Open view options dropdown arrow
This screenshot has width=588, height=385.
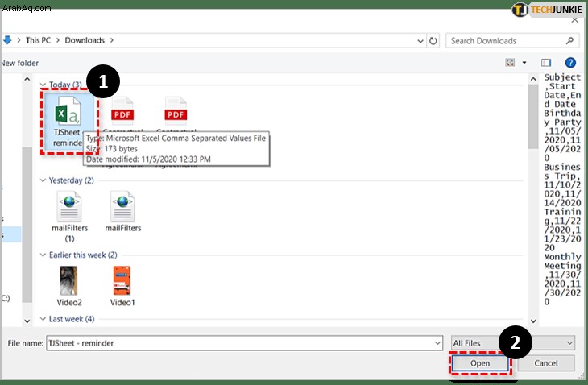coord(524,63)
